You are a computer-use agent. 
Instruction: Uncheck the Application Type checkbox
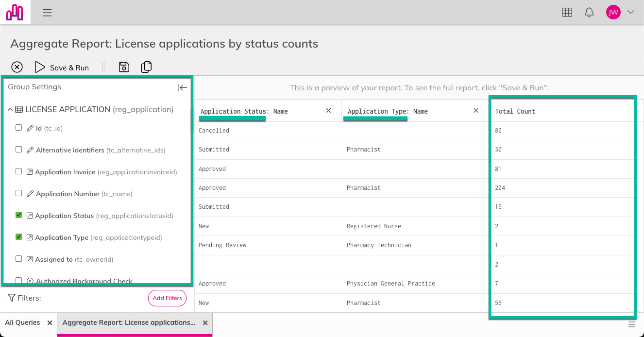18,237
